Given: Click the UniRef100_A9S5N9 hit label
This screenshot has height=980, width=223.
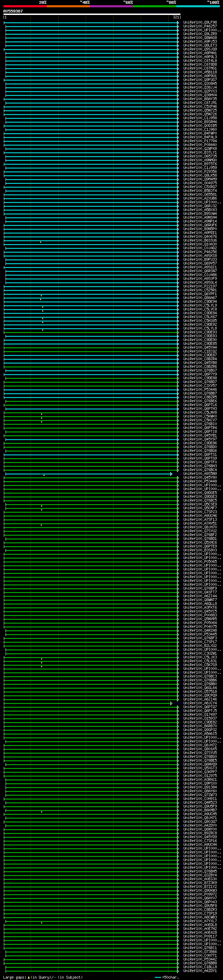Looking at the screenshot, I should click(x=200, y=473).
